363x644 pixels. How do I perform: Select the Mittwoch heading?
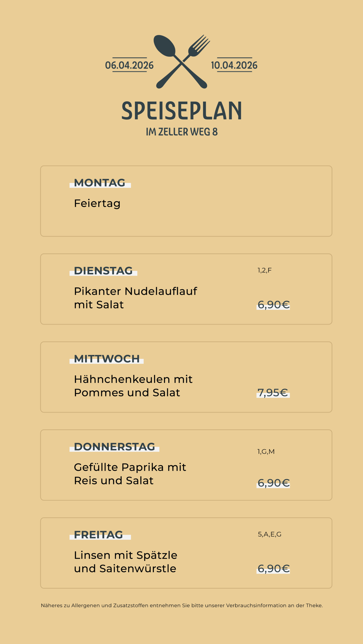coord(107,359)
